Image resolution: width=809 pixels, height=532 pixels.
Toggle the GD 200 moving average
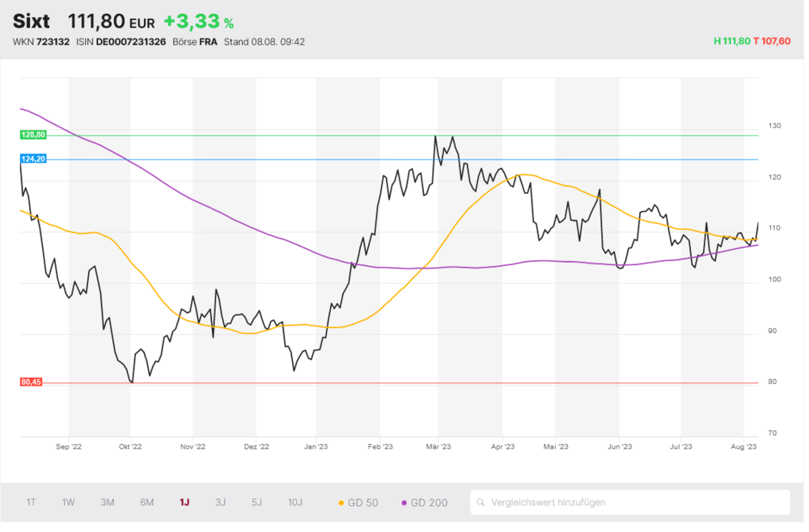423,503
